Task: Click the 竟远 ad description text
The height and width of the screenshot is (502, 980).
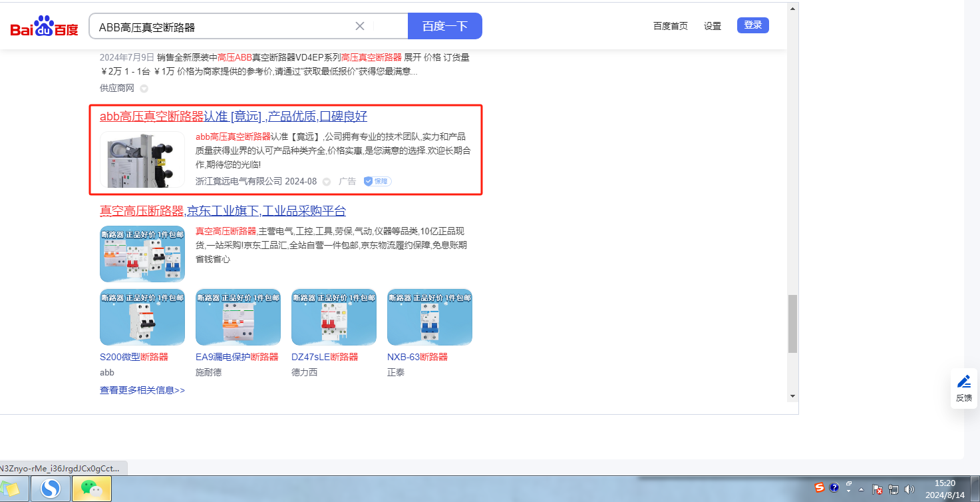Action: coord(333,150)
